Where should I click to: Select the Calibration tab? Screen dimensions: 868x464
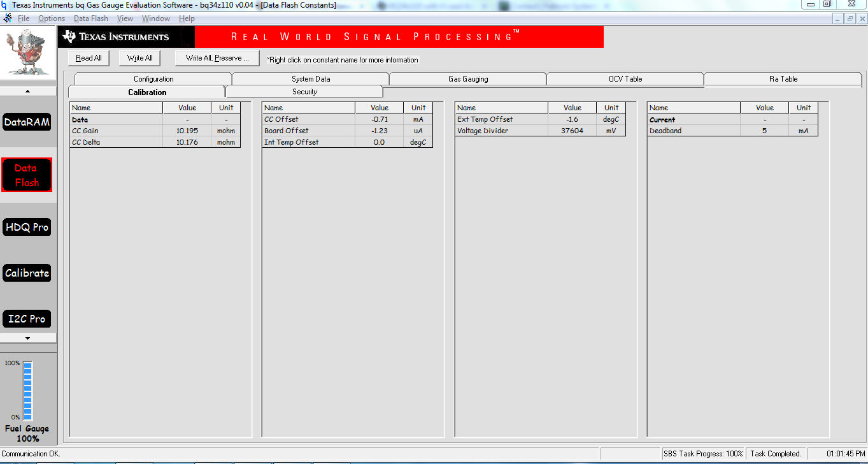[x=147, y=92]
